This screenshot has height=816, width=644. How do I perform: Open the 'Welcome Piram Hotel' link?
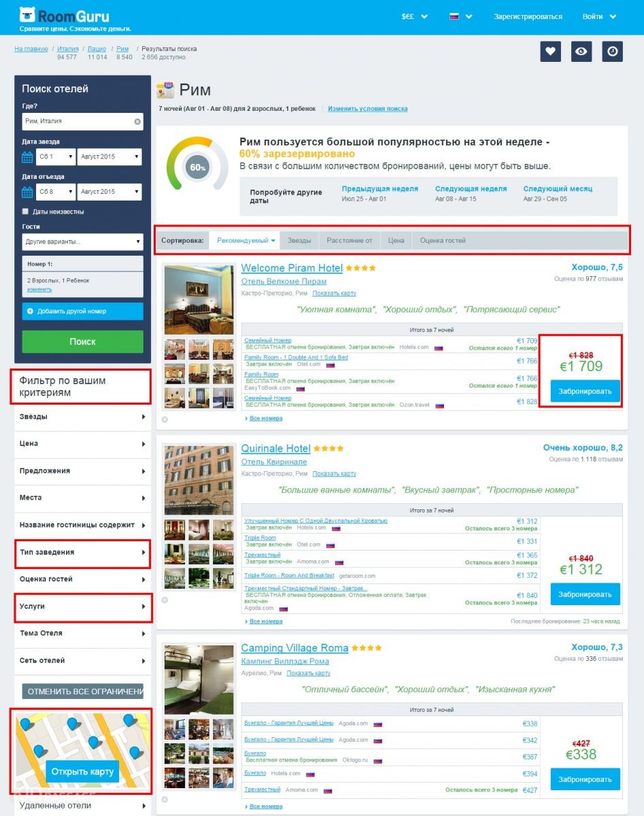[292, 268]
